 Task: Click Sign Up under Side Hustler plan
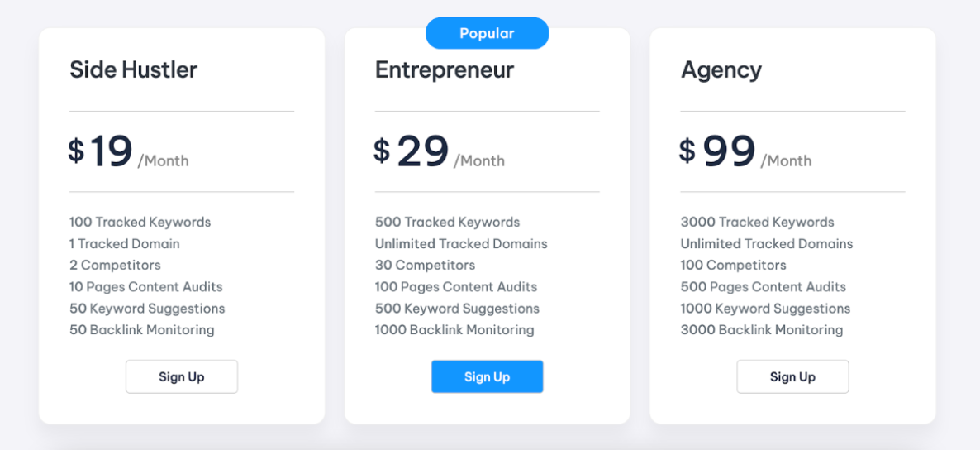[x=181, y=376]
